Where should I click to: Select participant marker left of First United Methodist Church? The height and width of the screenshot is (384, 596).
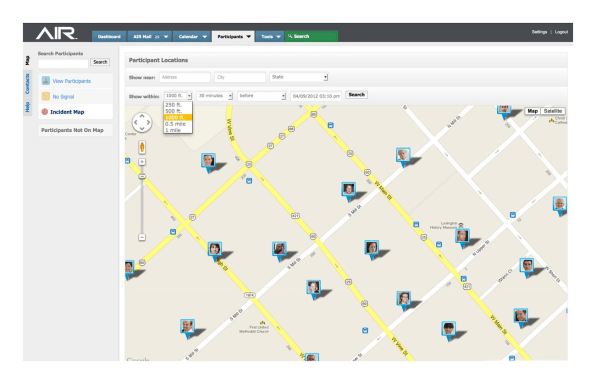(x=187, y=328)
